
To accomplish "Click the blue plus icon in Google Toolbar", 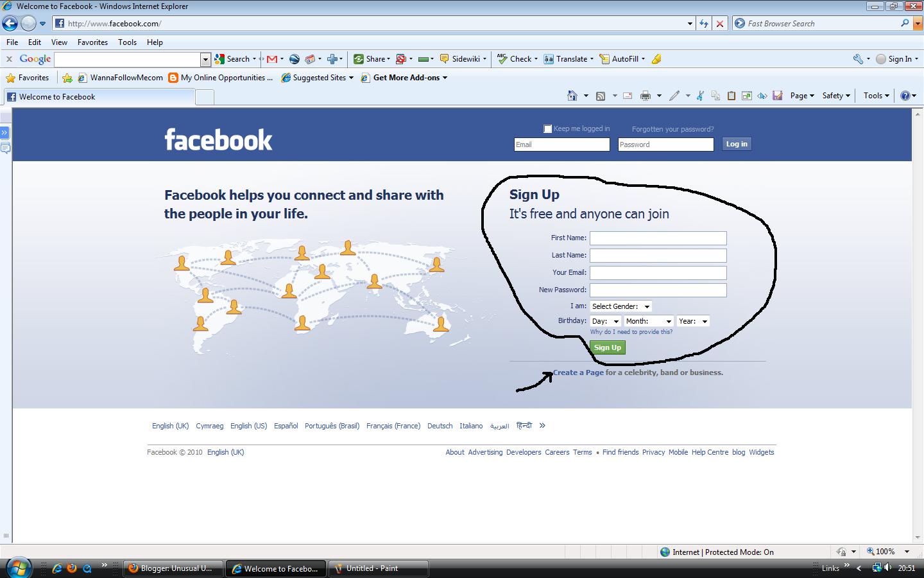I will (x=332, y=59).
